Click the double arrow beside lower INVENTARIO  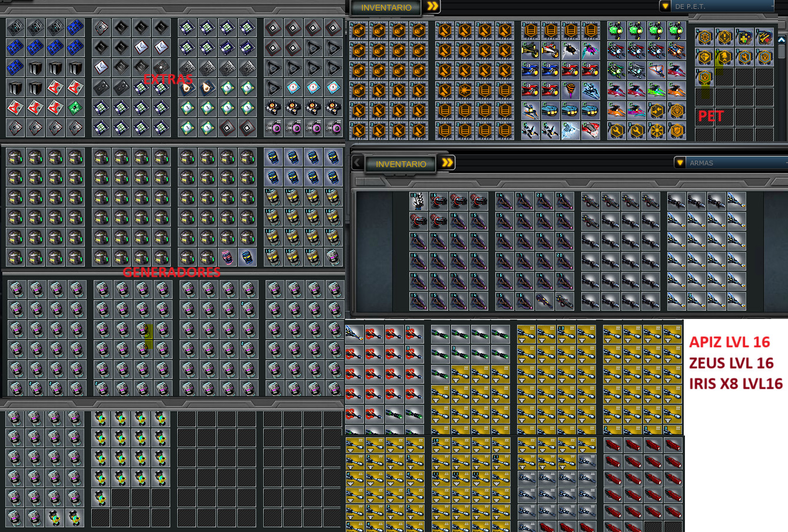click(448, 163)
